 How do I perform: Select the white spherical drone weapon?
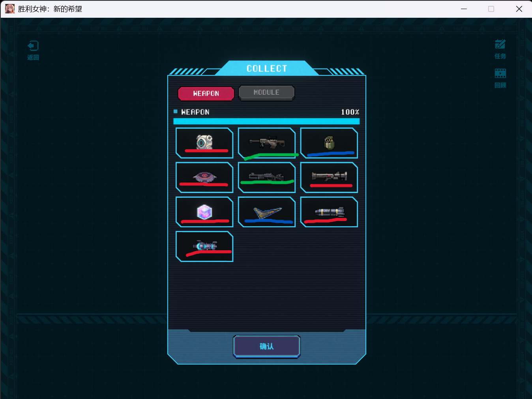[204, 143]
